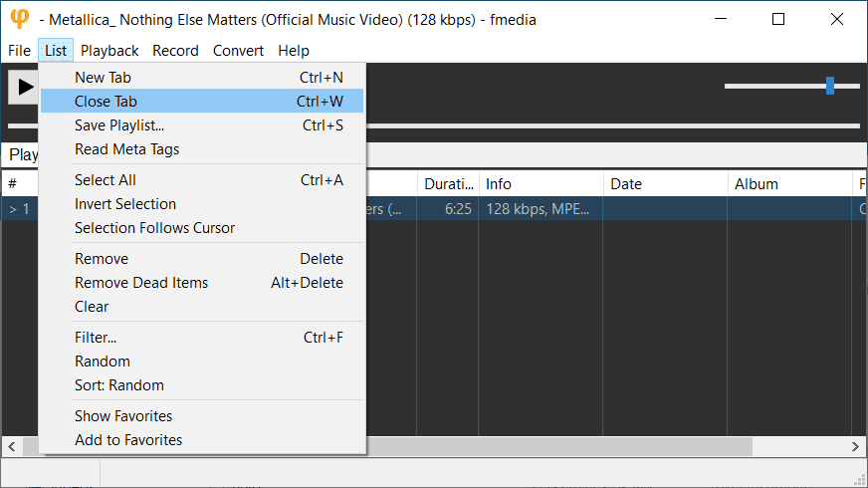This screenshot has height=488, width=868.
Task: Sort by the Info column header
Action: [x=541, y=184]
